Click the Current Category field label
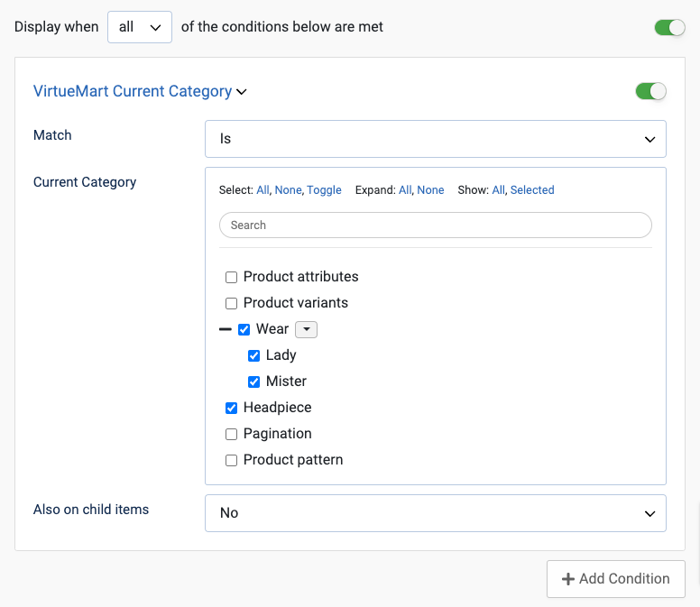 (x=85, y=182)
